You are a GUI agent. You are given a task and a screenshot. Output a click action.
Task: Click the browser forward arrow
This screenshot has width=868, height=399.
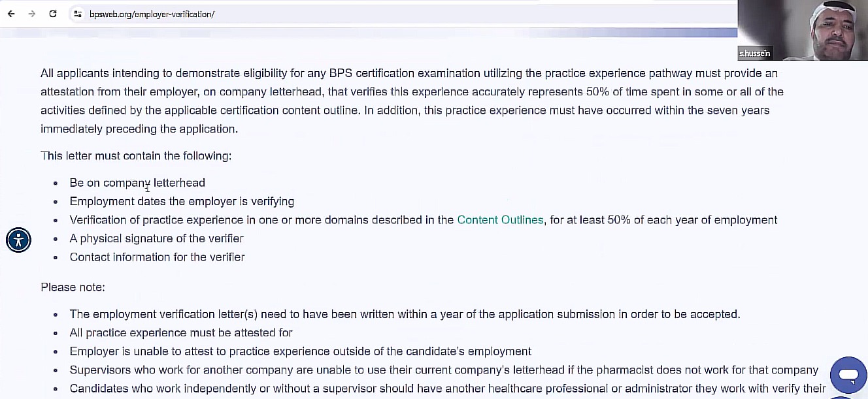coord(31,14)
